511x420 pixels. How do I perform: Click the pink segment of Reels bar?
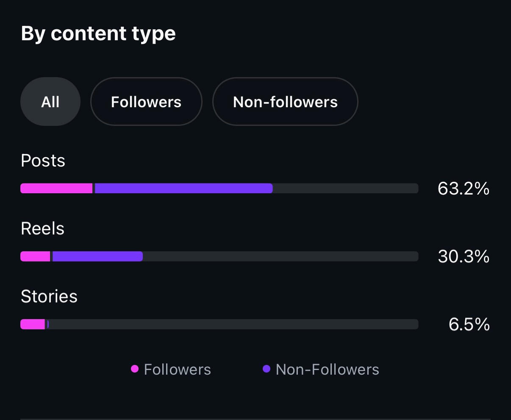pos(35,256)
